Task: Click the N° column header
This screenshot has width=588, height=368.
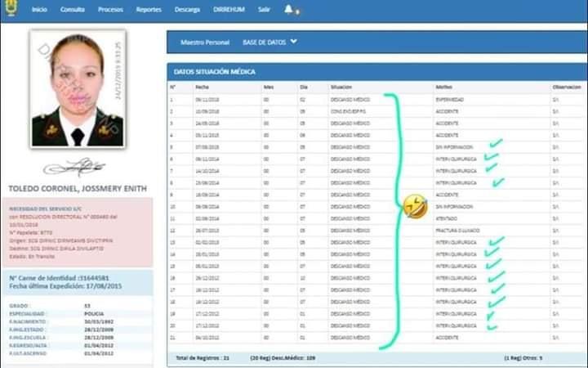Action: click(172, 88)
